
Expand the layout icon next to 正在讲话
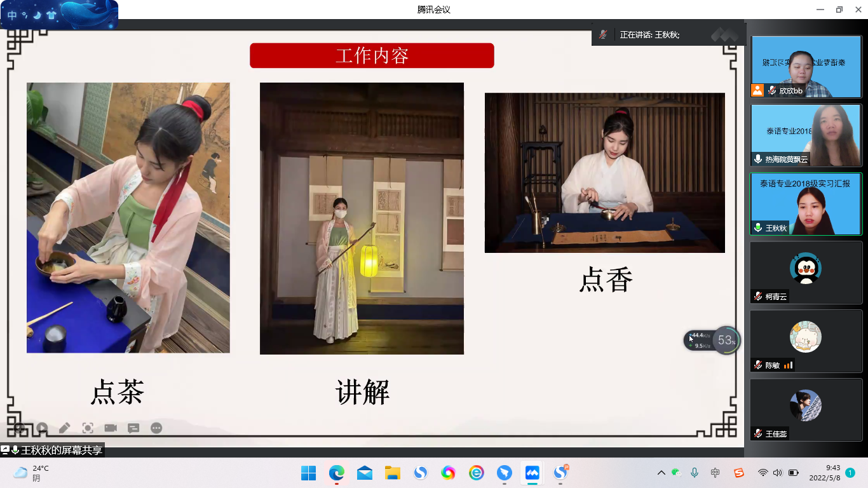point(724,35)
